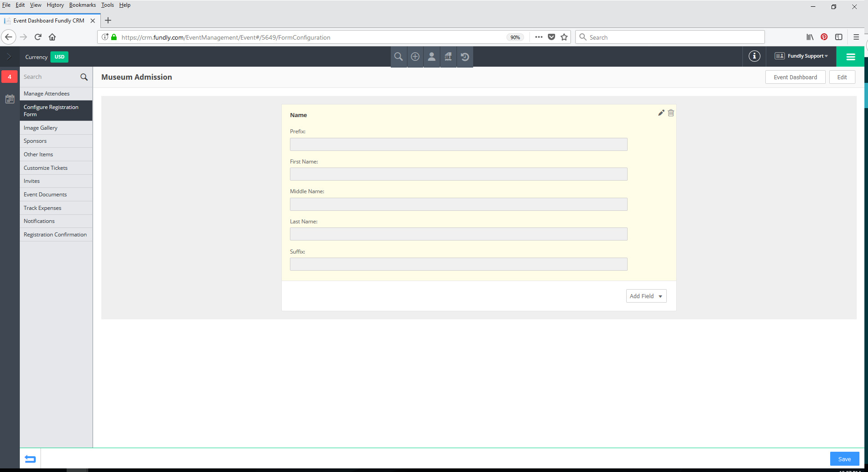The width and height of the screenshot is (868, 472).
Task: Close the Event Dashboard Fundly CRM tab
Action: pos(93,21)
